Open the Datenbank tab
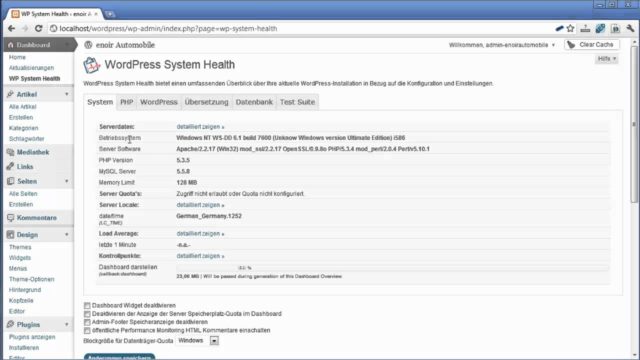The width and height of the screenshot is (640, 360). [254, 102]
